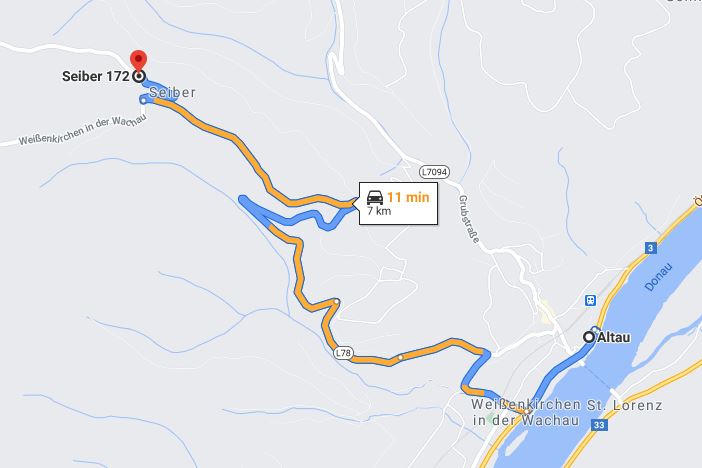Click the Donau river label

(x=659, y=278)
